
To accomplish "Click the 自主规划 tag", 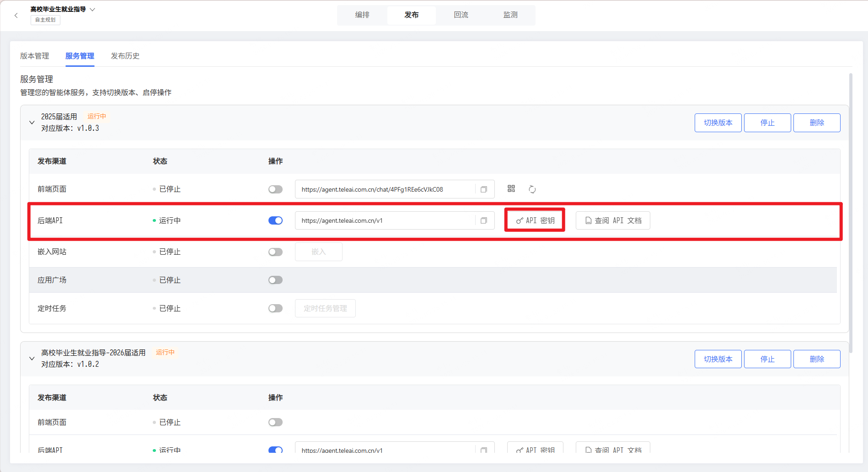I will click(x=45, y=20).
